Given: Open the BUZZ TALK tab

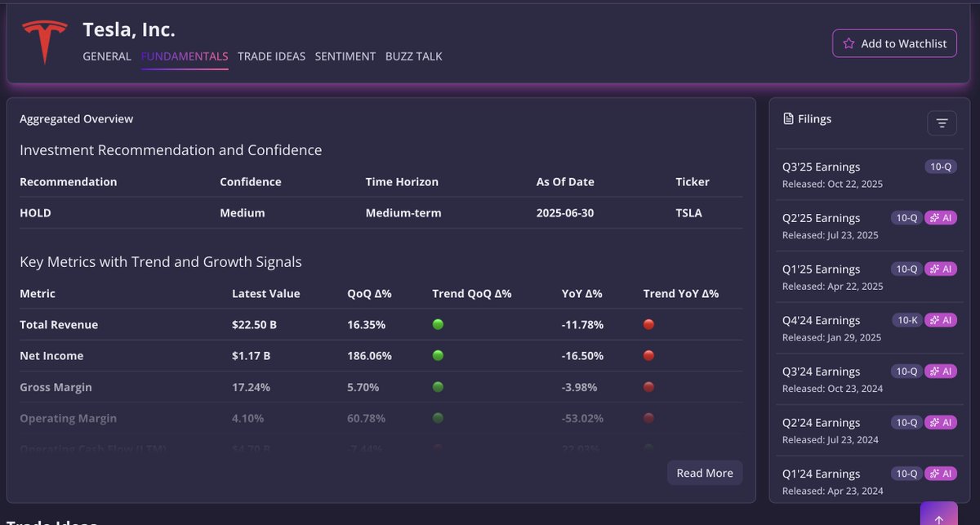Looking at the screenshot, I should (414, 56).
